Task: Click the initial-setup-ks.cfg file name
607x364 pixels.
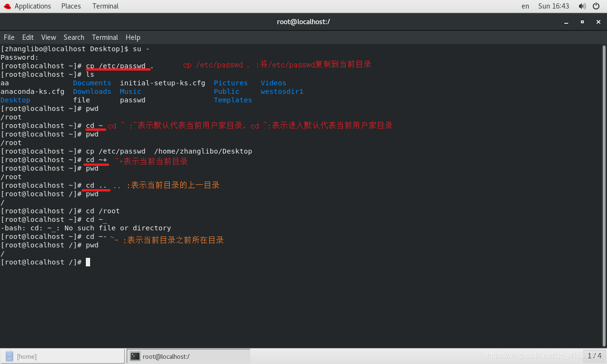Action: click(x=163, y=83)
